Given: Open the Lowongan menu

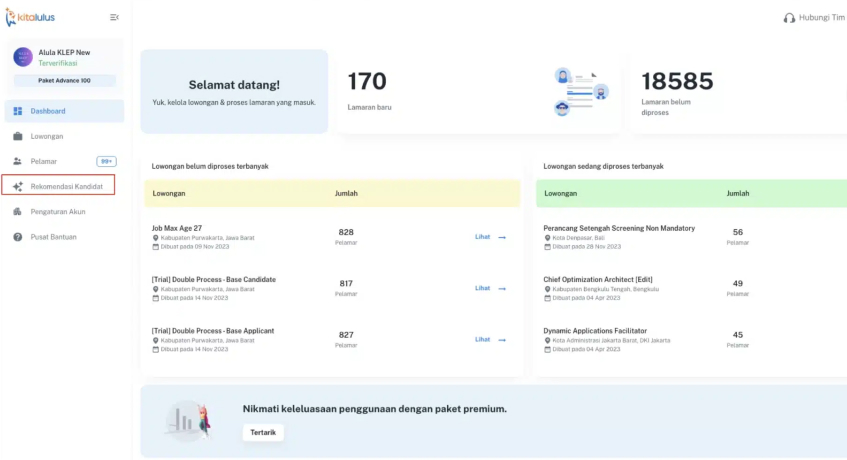Looking at the screenshot, I should pos(47,136).
